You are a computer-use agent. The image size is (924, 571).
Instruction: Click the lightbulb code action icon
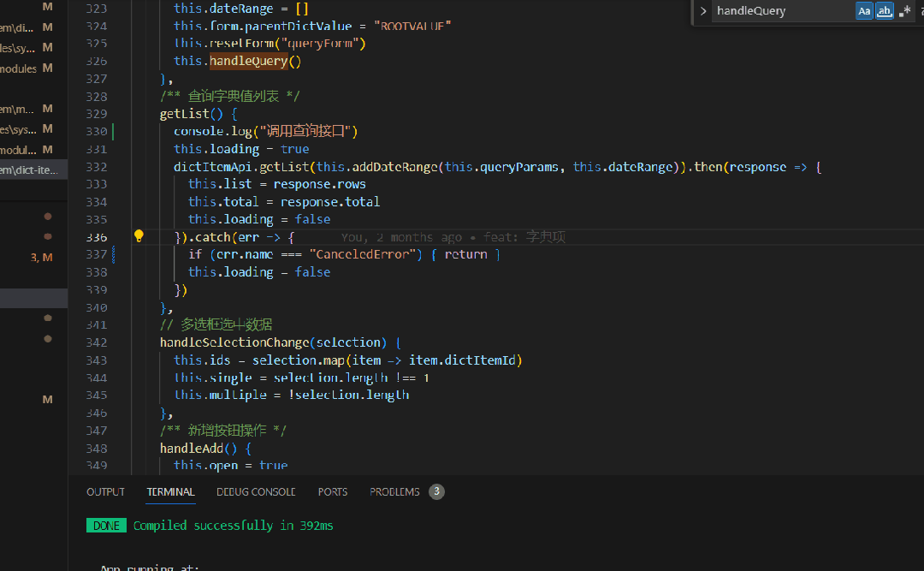tap(139, 236)
